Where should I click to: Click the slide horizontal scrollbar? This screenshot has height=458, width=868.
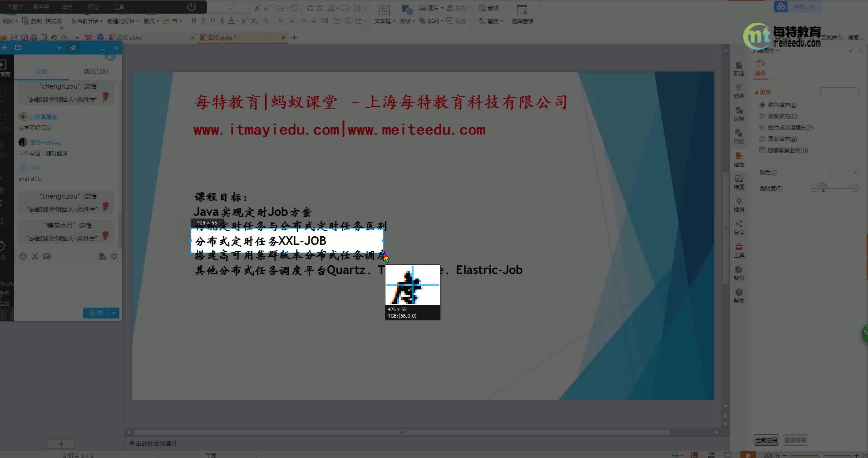(x=402, y=432)
